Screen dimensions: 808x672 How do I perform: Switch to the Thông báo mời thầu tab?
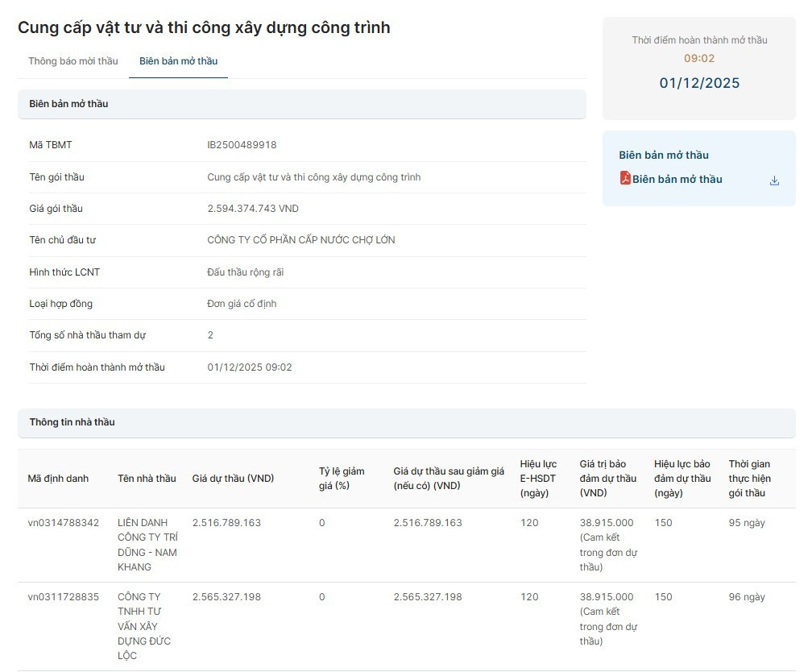pos(73,60)
